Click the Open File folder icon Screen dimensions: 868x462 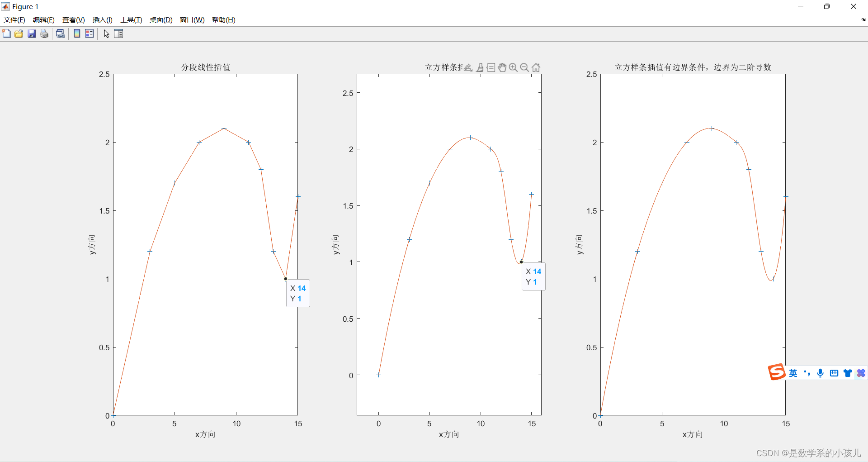[19, 33]
